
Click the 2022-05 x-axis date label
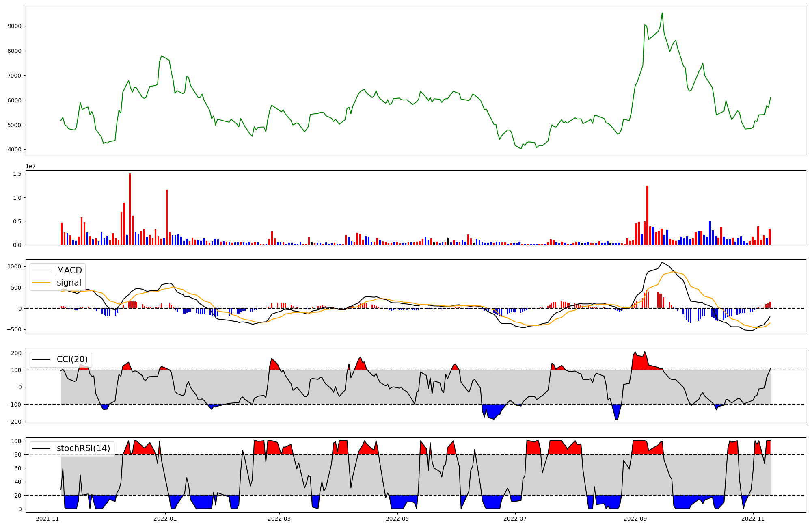(x=397, y=519)
